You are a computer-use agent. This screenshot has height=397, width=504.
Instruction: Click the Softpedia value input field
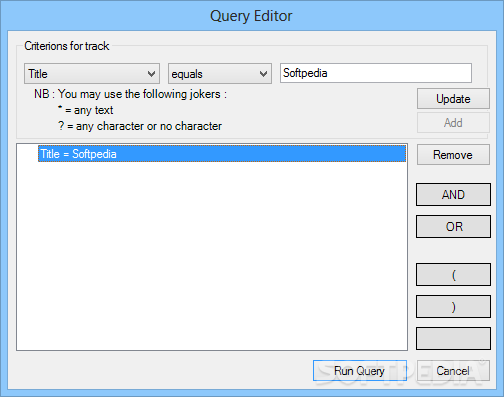[376, 73]
